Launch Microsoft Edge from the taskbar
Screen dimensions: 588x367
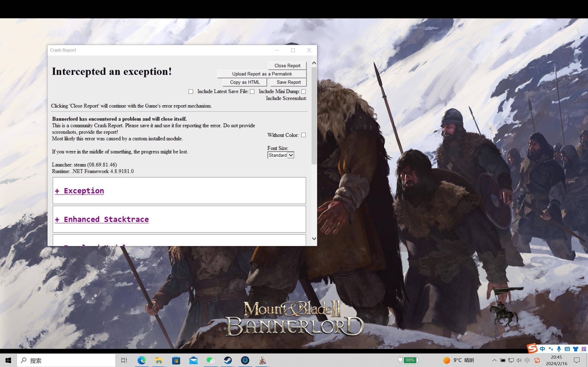pos(141,360)
